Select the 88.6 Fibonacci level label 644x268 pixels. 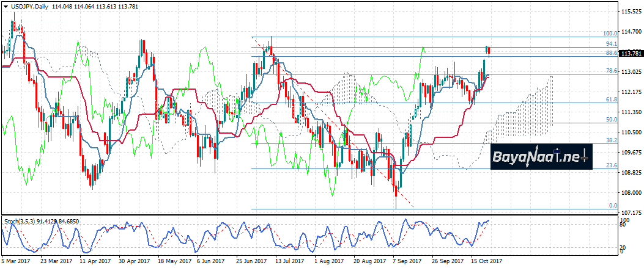pos(611,54)
